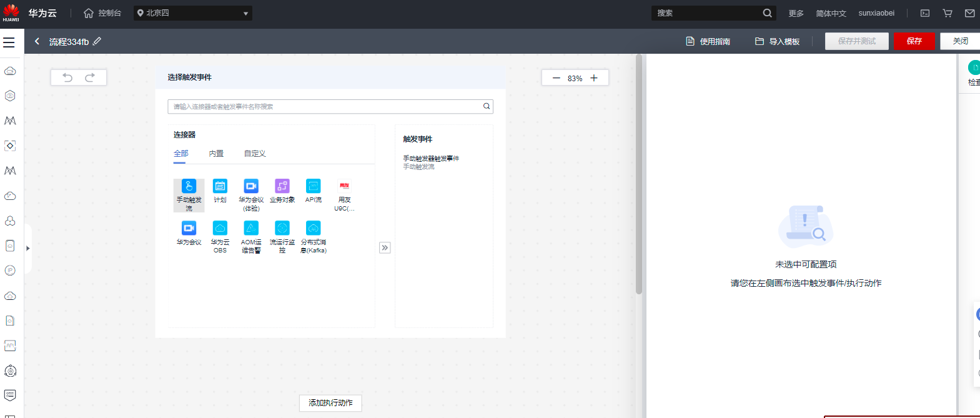Switch to the 内置 connectors tab
Image resolution: width=980 pixels, height=418 pixels.
(216, 154)
